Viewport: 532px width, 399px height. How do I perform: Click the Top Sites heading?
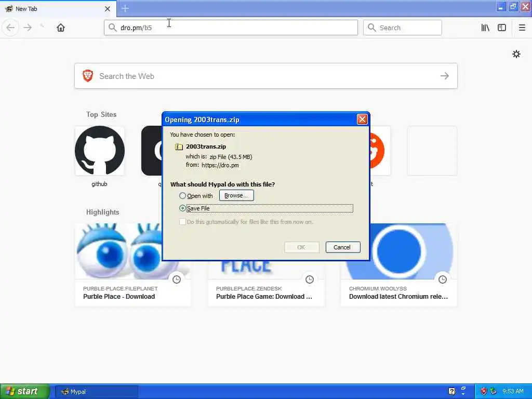[101, 114]
